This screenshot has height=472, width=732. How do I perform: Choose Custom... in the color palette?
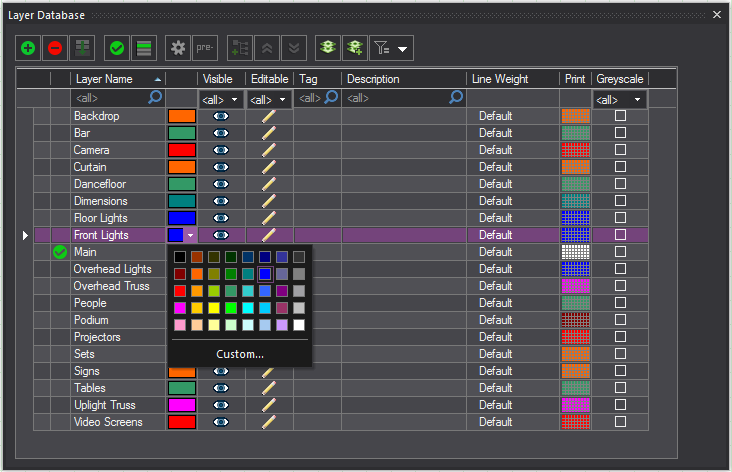[x=240, y=354]
